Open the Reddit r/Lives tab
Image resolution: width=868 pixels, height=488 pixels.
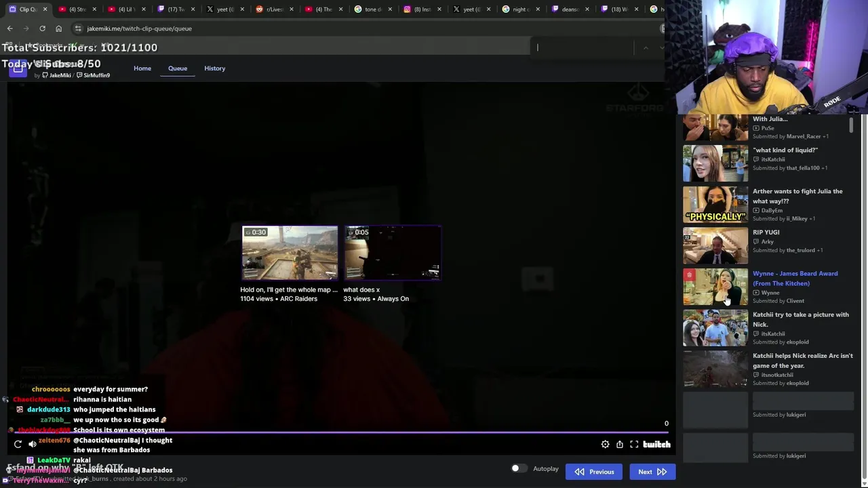pyautogui.click(x=274, y=9)
